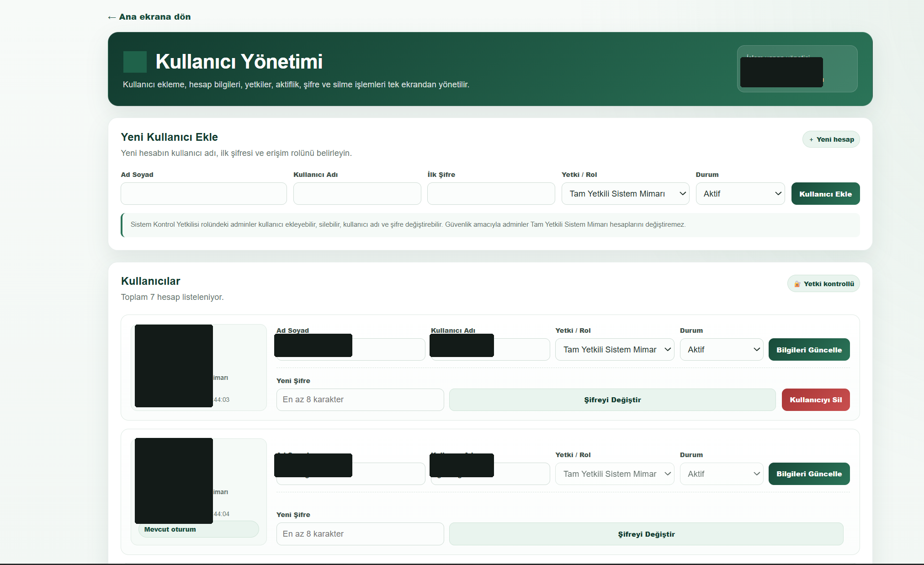Click first user's Ad Soyad input
The height and width of the screenshot is (565, 924).
click(350, 350)
